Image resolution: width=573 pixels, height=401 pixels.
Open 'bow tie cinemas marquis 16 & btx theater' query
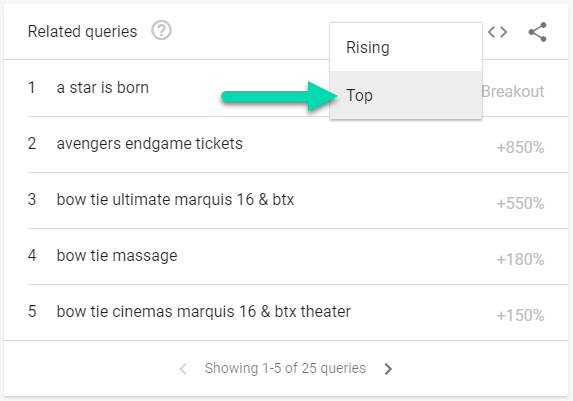click(x=204, y=311)
